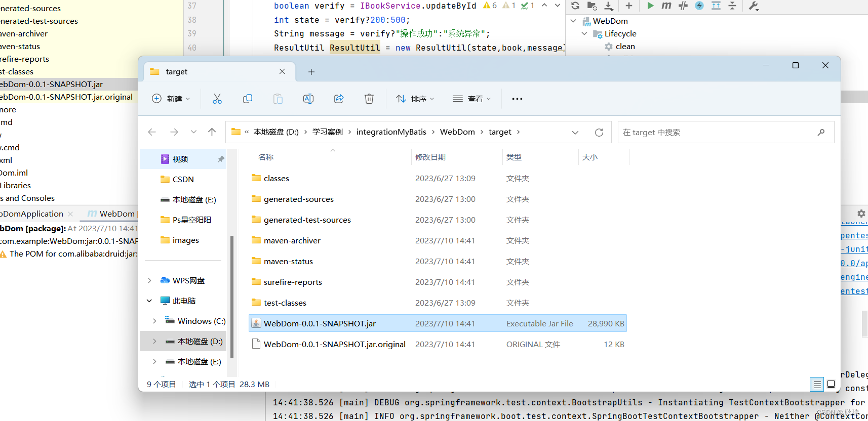Image resolution: width=868 pixels, height=421 pixels.
Task: Select WebDom-0.0.1-SNAPSHOT.jar file row
Action: (438, 323)
